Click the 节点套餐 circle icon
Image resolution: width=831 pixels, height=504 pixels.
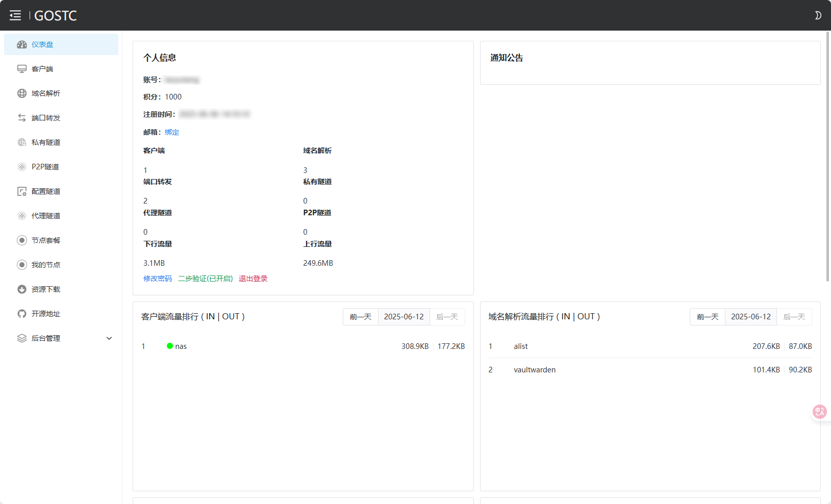coord(21,240)
